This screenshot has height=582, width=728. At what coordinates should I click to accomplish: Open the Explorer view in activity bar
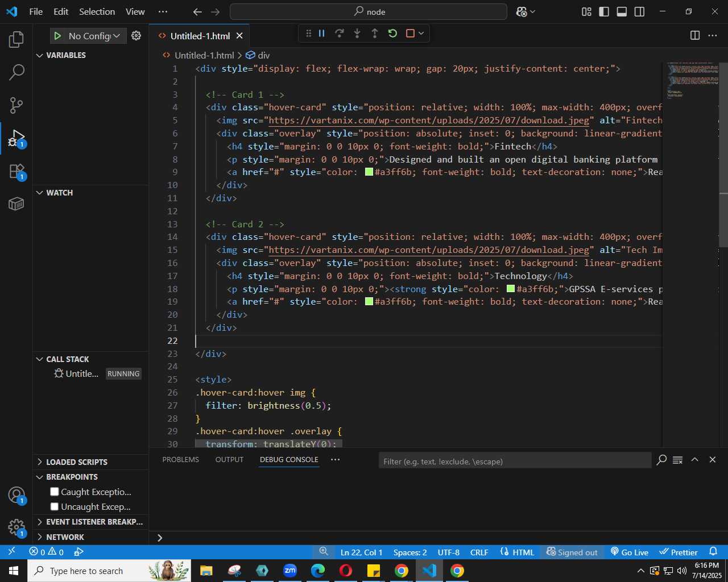pyautogui.click(x=16, y=39)
